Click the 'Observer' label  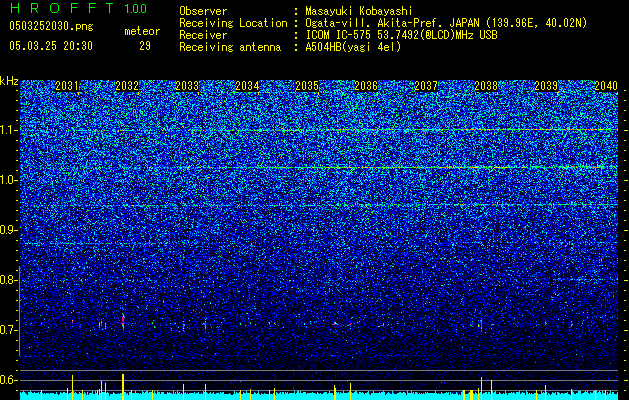pos(203,12)
